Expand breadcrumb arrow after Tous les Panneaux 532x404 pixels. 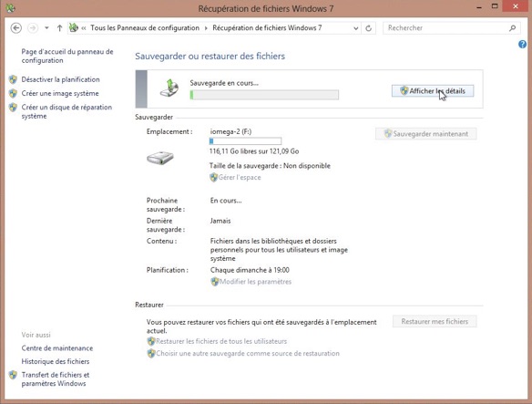(206, 28)
